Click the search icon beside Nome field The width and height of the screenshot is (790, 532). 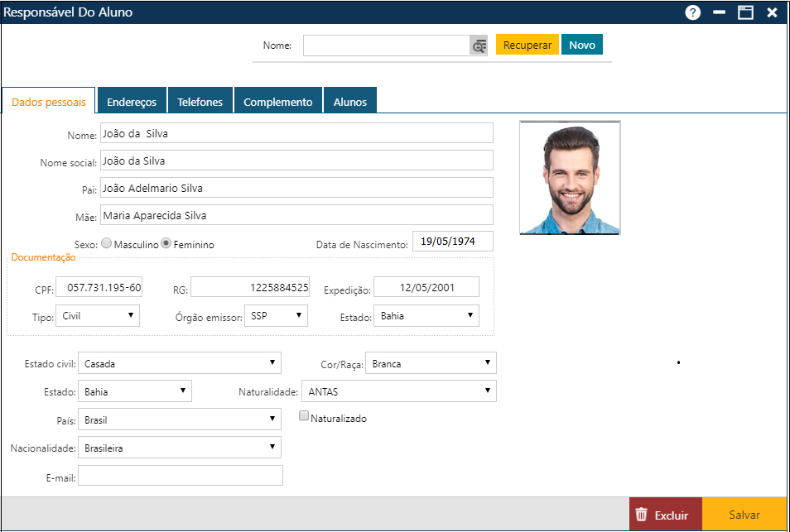click(479, 46)
